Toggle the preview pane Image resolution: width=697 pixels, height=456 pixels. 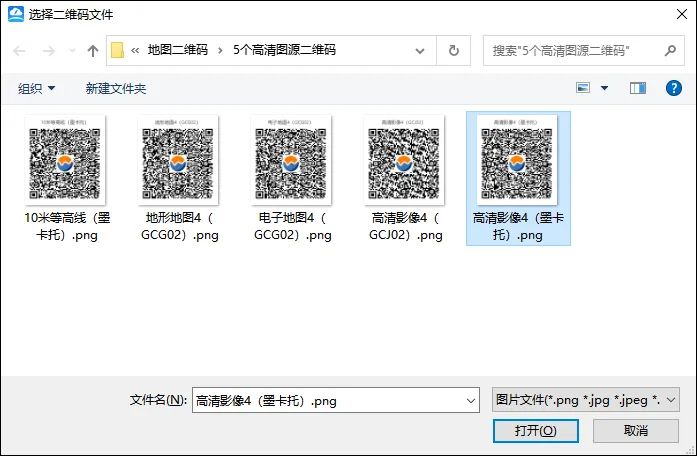[x=638, y=88]
